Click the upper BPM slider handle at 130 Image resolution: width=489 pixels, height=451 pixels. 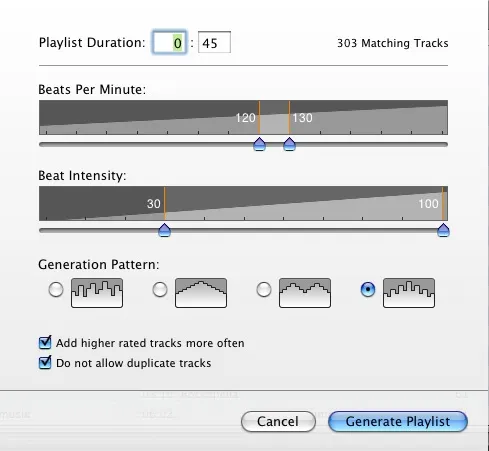click(x=289, y=144)
